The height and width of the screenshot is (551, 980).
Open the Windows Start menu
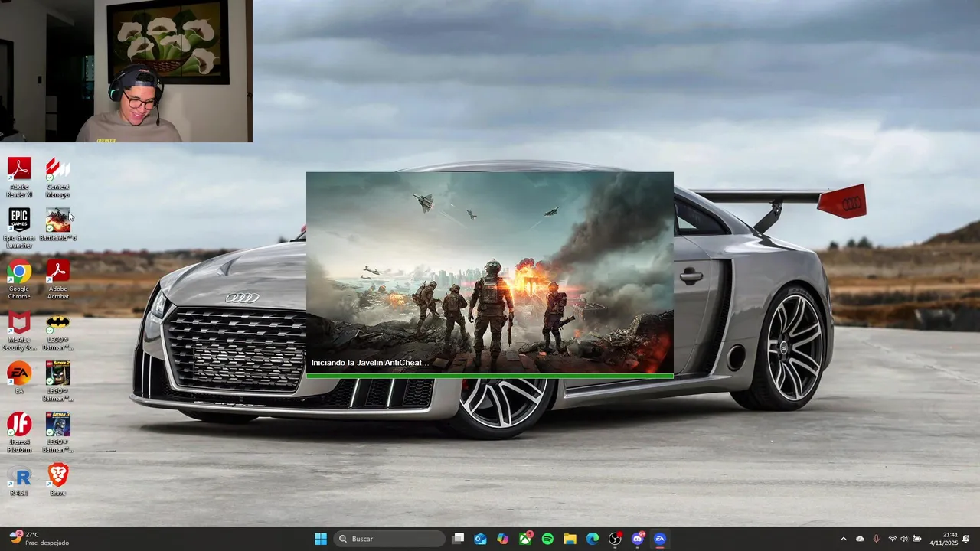tap(321, 539)
